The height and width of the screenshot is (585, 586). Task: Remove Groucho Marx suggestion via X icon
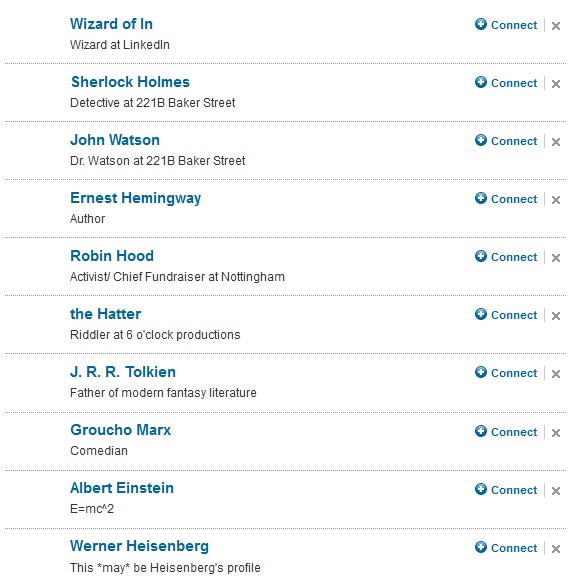556,432
